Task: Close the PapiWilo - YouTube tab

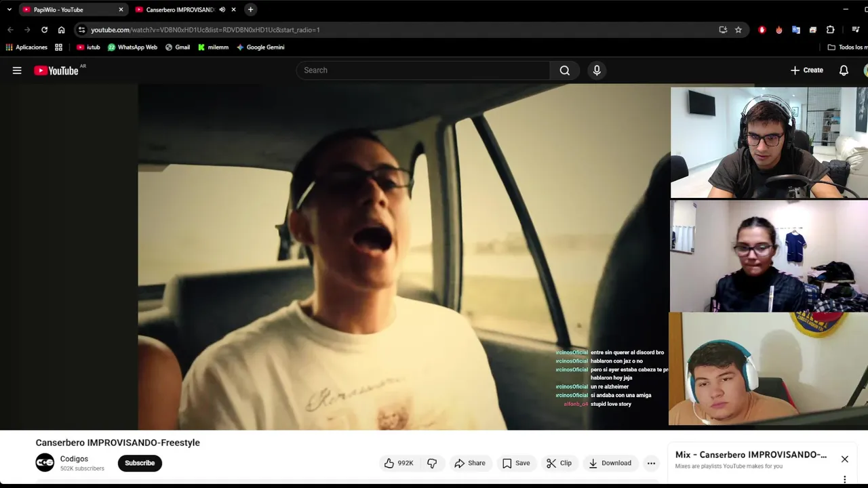Action: (121, 9)
